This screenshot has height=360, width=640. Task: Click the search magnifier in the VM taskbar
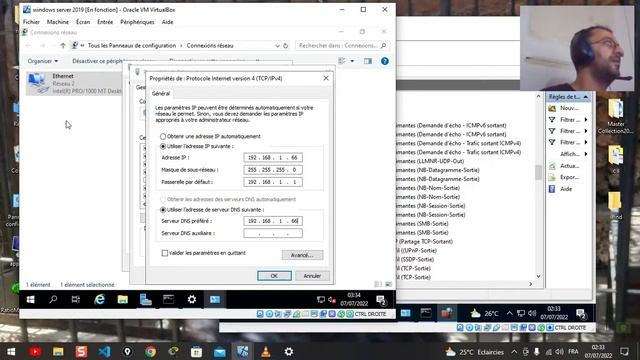click(53, 300)
